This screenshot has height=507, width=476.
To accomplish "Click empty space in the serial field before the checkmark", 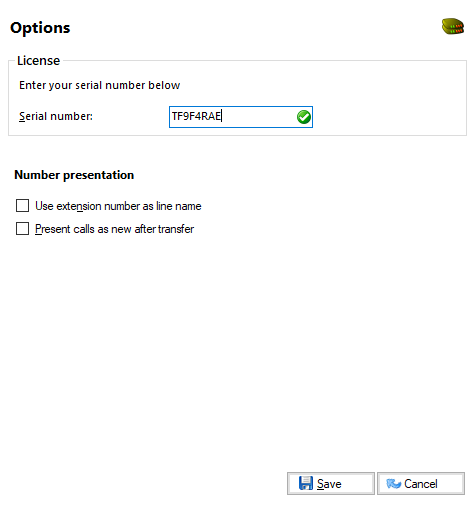I will pos(258,117).
